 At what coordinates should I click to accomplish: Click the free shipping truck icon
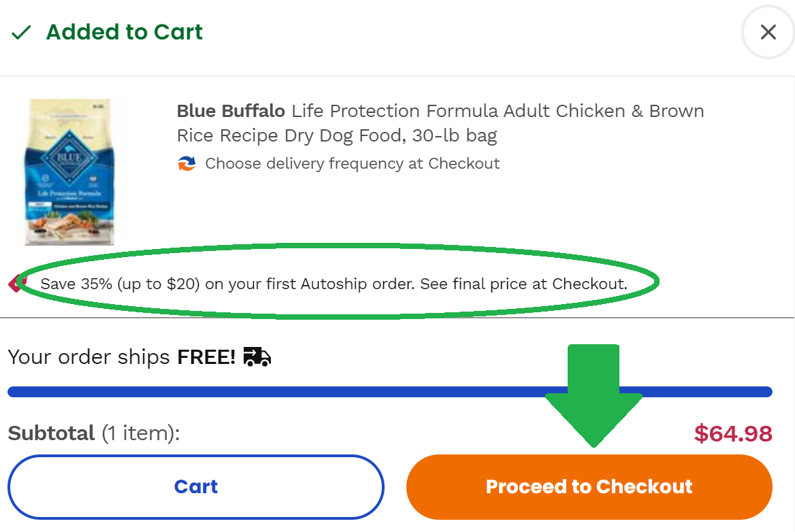pyautogui.click(x=257, y=356)
